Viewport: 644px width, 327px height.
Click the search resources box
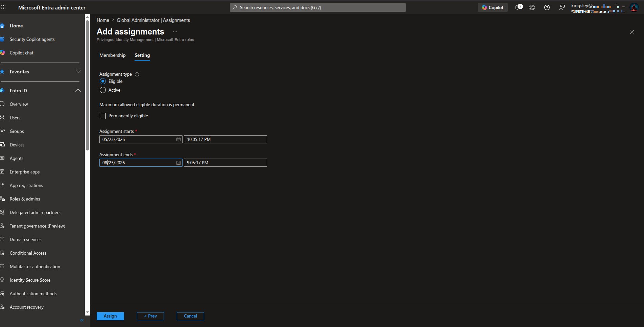318,7
